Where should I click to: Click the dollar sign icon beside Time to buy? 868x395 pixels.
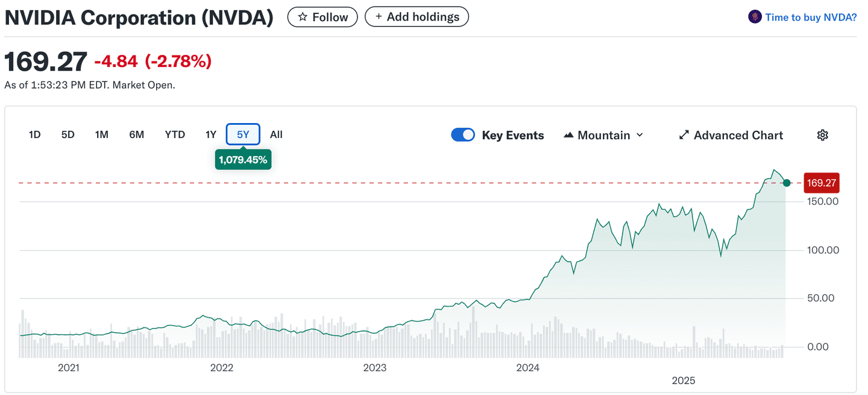(x=755, y=17)
